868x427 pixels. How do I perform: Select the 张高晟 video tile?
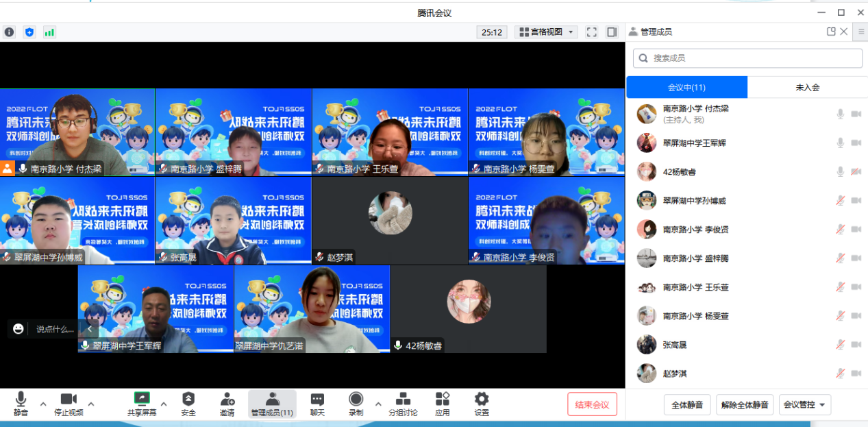tap(234, 221)
